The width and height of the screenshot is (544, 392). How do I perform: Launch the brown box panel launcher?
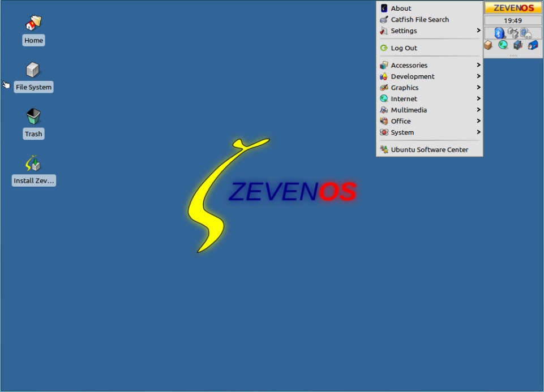[x=488, y=45]
